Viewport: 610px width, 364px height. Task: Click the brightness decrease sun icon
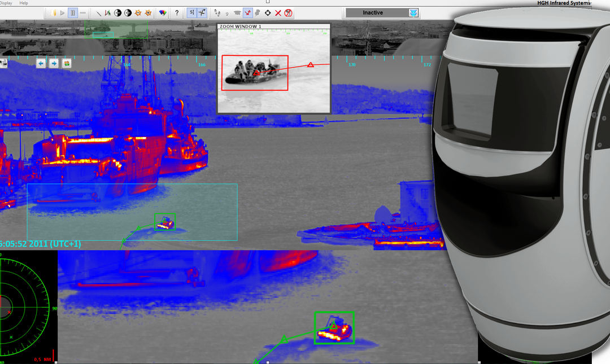[x=138, y=13]
